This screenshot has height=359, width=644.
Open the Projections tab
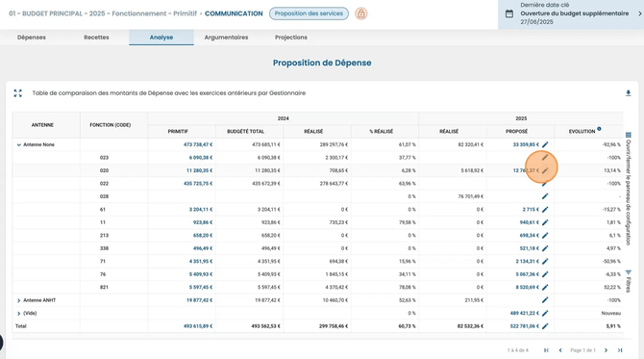click(x=291, y=38)
